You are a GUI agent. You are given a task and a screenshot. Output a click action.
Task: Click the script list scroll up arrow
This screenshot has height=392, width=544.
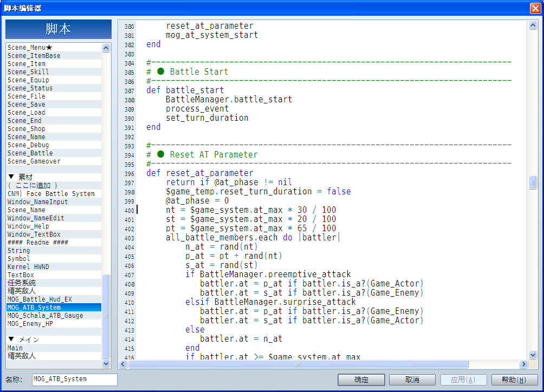click(106, 48)
